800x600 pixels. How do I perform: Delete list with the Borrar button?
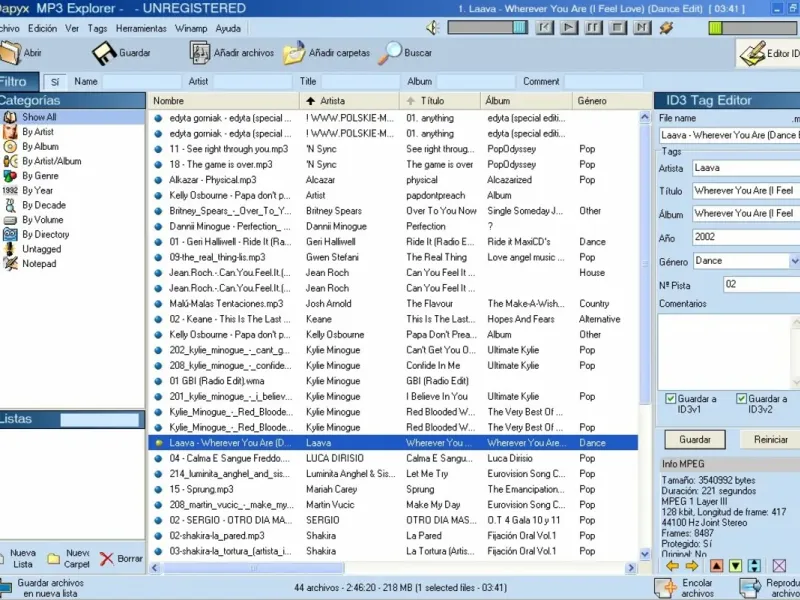(x=121, y=558)
